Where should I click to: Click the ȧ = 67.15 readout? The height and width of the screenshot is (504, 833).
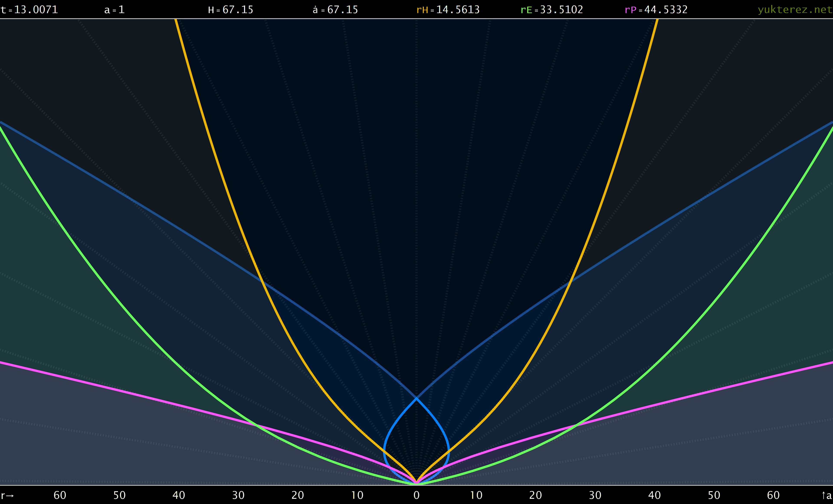click(335, 10)
